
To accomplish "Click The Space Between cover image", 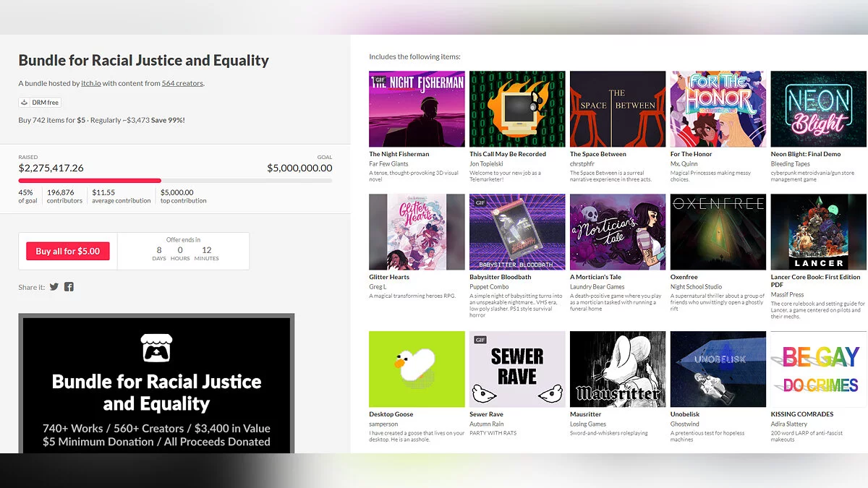I will [618, 109].
